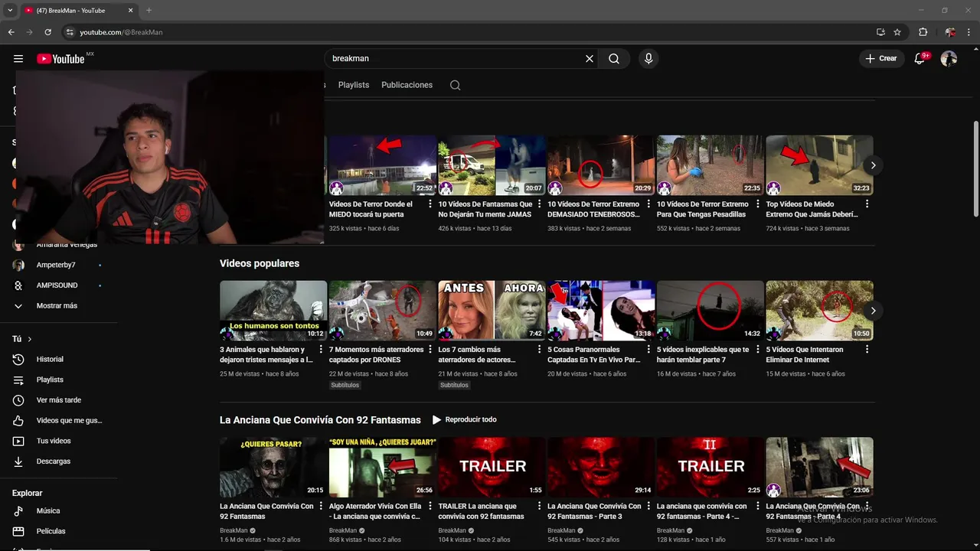
Task: Search within the BreakMan channel
Action: tap(455, 85)
